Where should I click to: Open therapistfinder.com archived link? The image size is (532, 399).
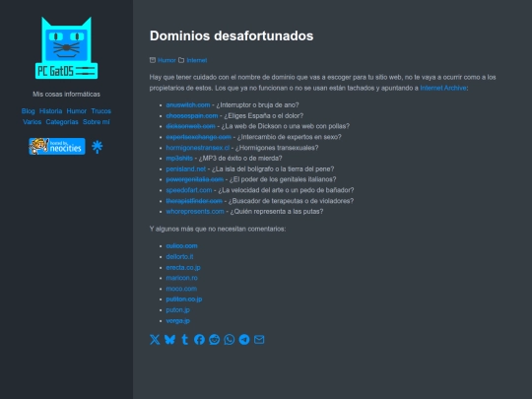[194, 201]
